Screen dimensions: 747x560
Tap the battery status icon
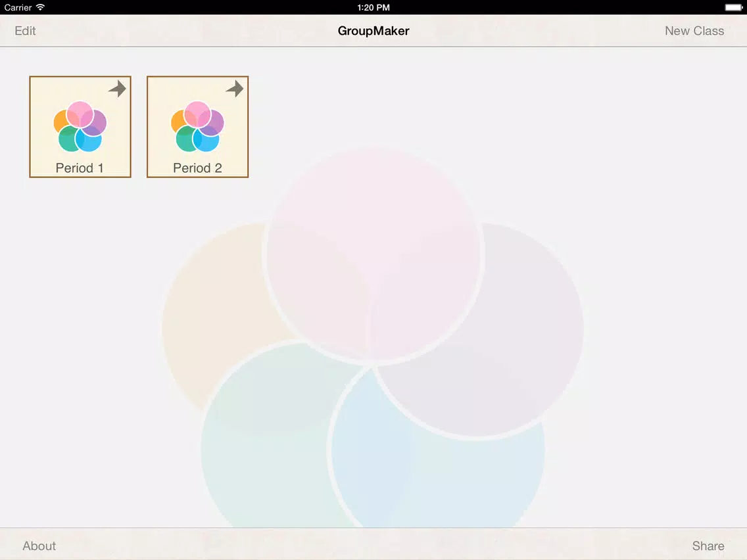(734, 7)
